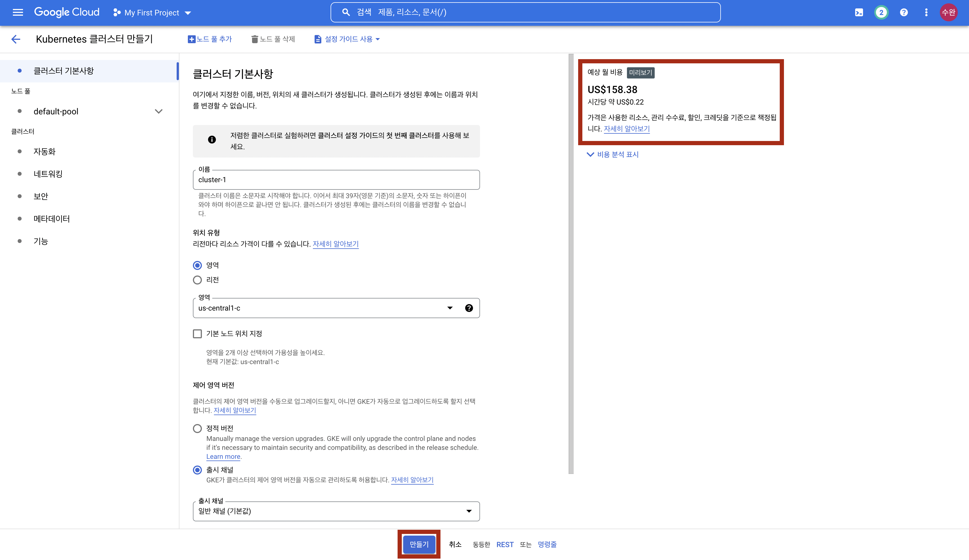Open the REST equivalent link
The image size is (969, 560).
[505, 544]
